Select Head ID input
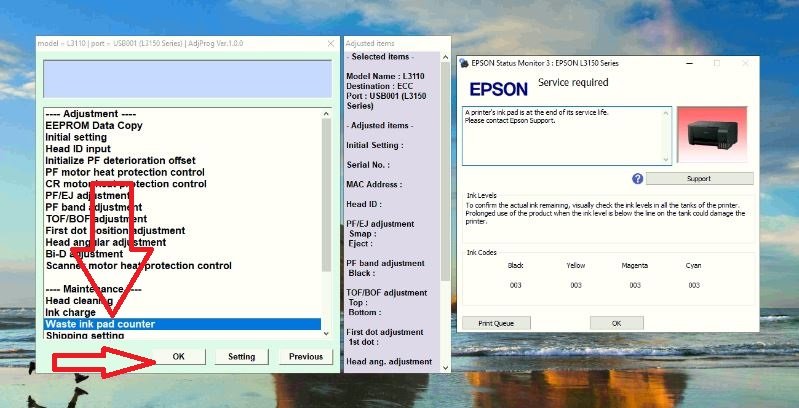 (x=78, y=149)
